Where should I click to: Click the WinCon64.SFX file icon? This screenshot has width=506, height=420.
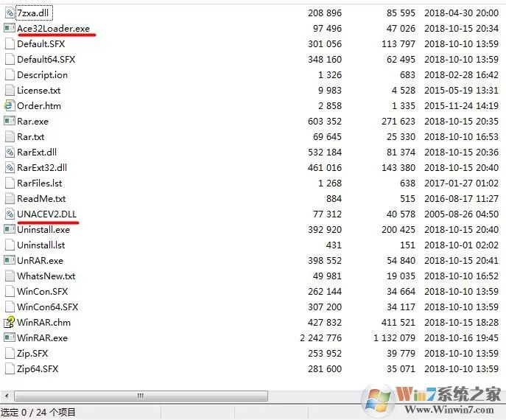[x=10, y=307]
